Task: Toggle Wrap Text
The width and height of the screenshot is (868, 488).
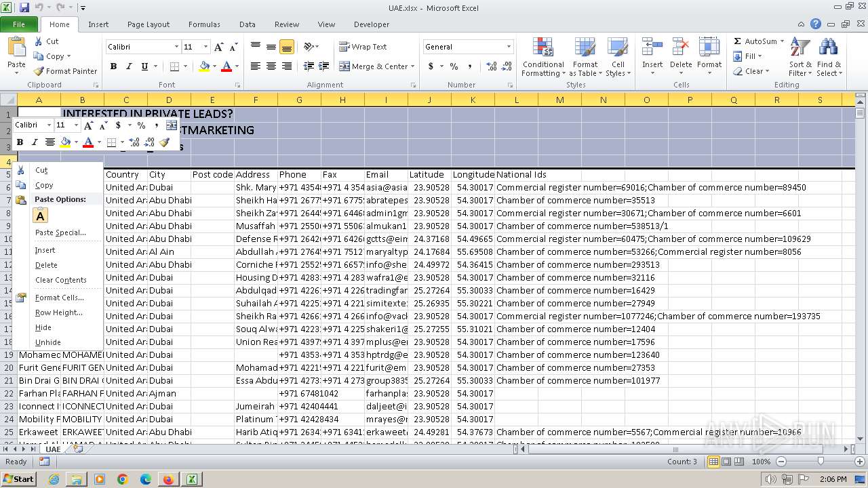Action: pos(363,47)
